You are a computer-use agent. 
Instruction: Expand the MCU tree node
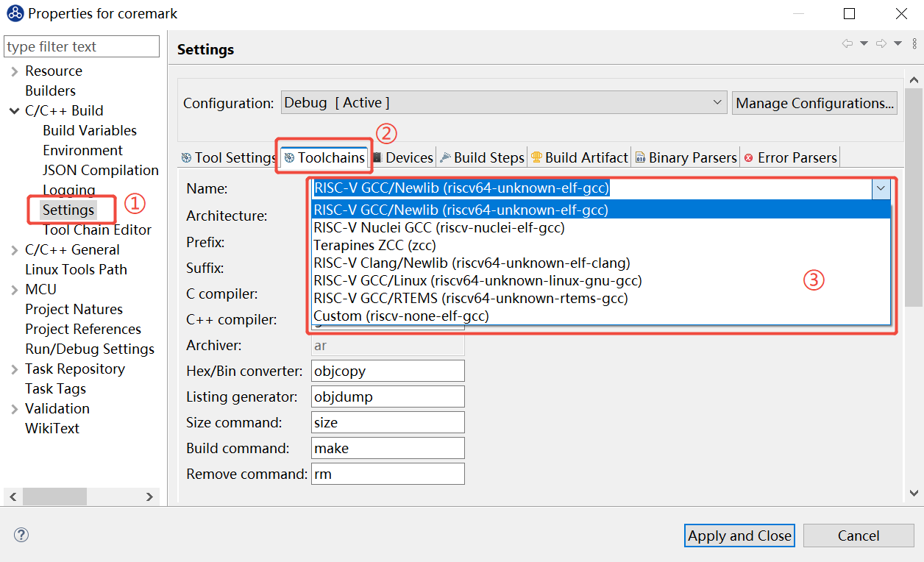[14, 290]
